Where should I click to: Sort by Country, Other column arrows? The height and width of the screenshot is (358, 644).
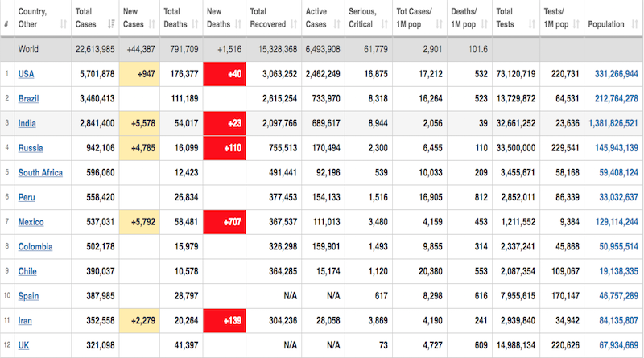pos(64,24)
